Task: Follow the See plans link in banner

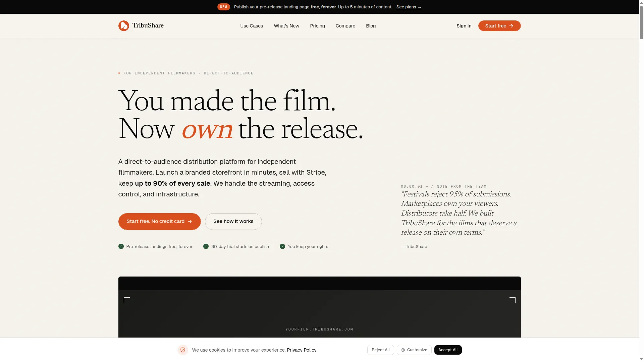Action: (x=409, y=7)
